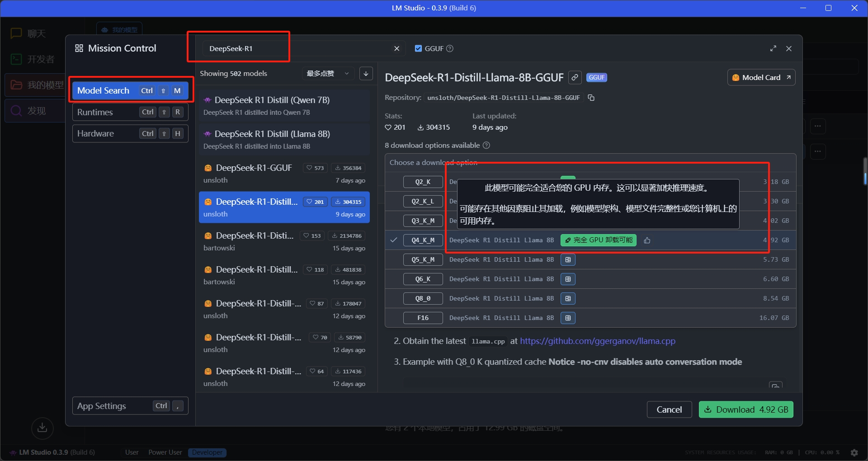The height and width of the screenshot is (461, 868).
Task: Click the downloads icon at bottom left
Action: coord(42,428)
